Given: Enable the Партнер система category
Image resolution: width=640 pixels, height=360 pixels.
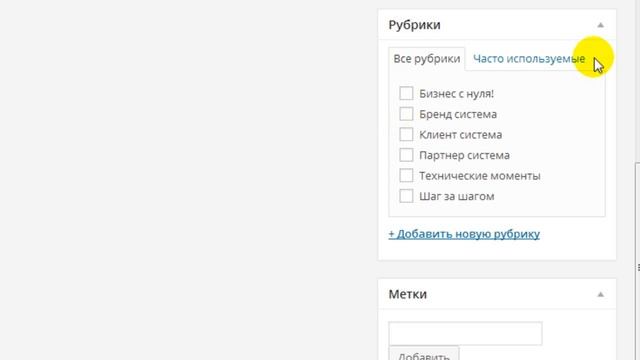Looking at the screenshot, I should pos(406,155).
